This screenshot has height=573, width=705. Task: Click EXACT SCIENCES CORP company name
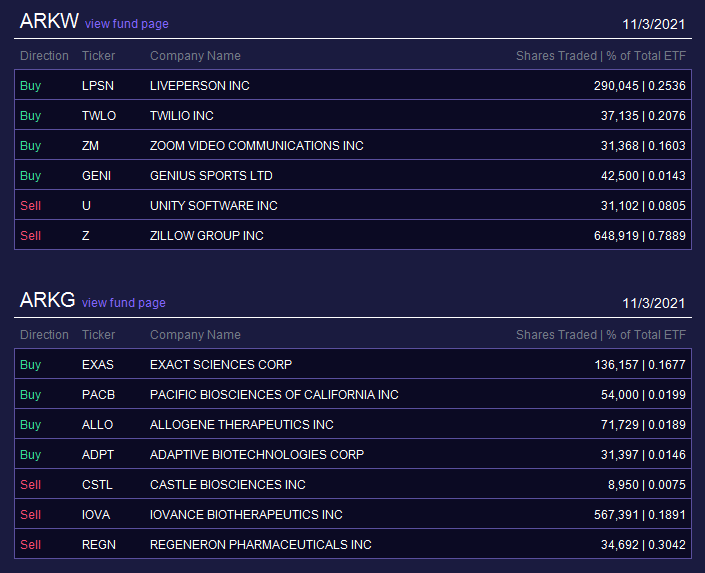pos(221,364)
